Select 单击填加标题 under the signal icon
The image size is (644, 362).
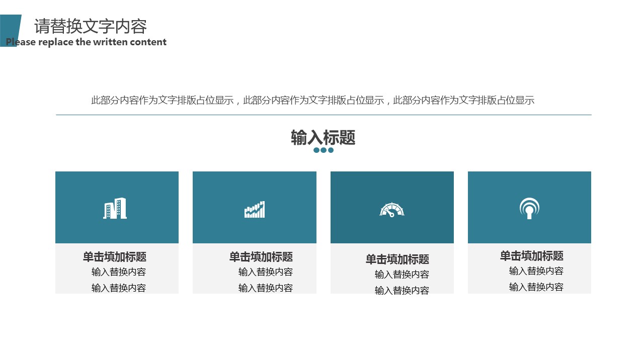531,256
